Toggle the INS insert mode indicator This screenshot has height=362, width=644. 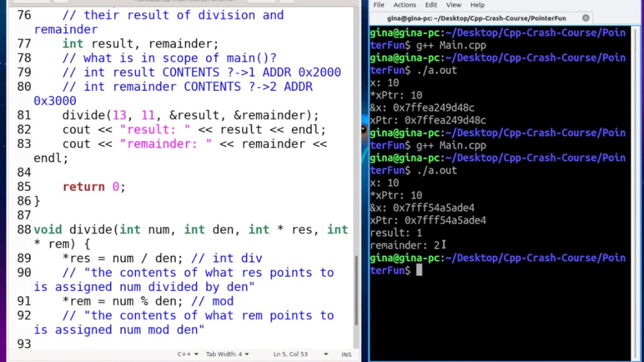pyautogui.click(x=346, y=354)
